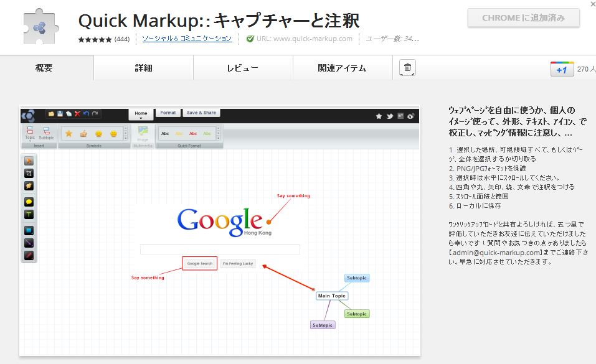Viewport: 596px width, 364px height.
Task: Select the purple Subtopic node
Action: click(323, 325)
